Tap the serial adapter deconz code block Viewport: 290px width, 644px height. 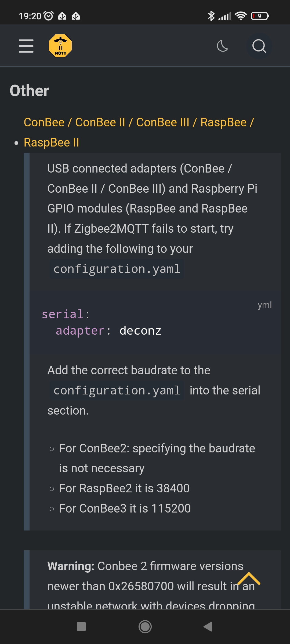(155, 322)
